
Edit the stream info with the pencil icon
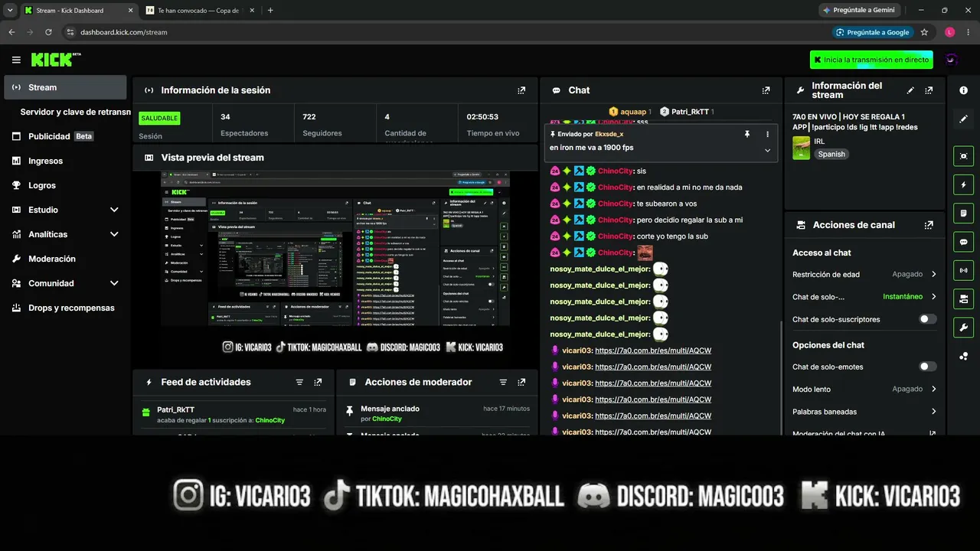[x=910, y=90]
